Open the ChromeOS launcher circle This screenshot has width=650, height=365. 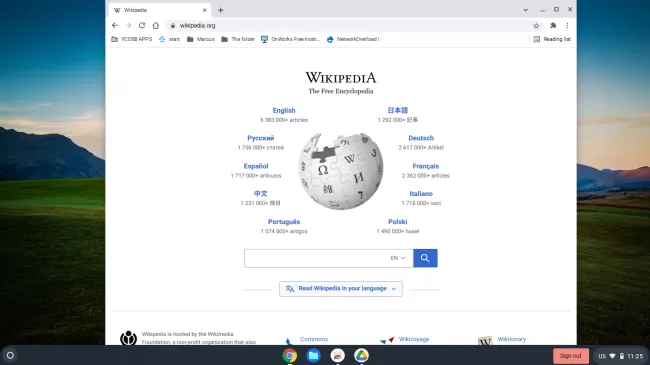coord(10,355)
